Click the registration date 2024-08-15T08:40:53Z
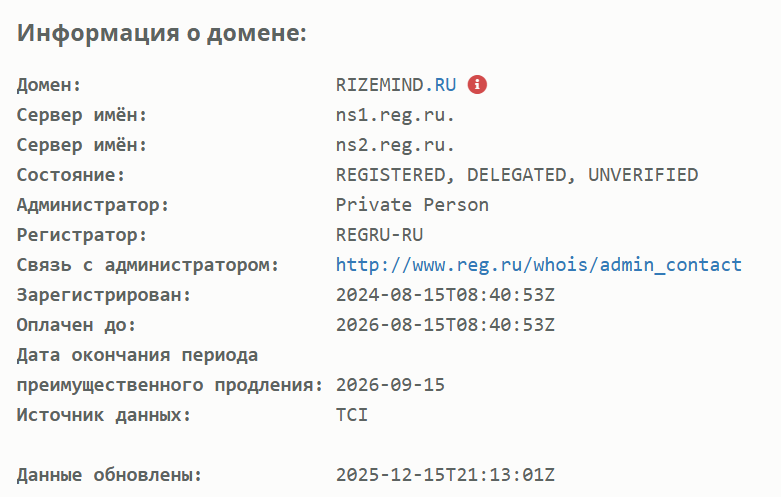The height and width of the screenshot is (497, 781). (x=445, y=295)
